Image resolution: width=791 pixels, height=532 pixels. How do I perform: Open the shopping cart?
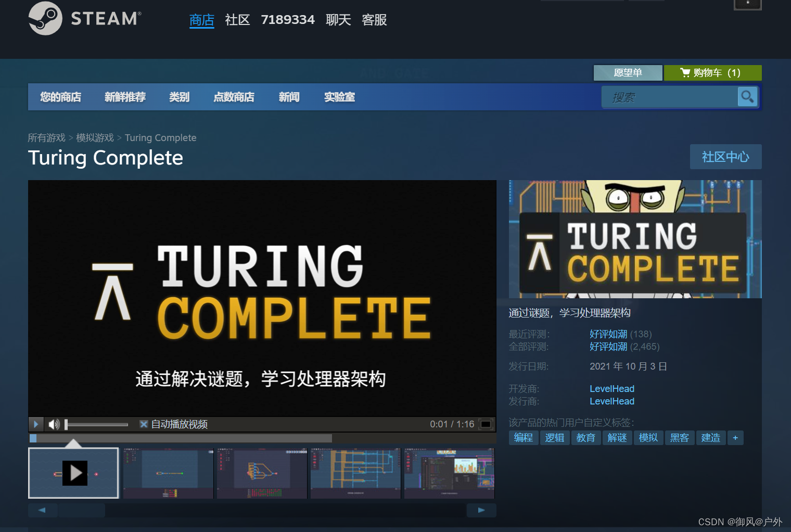pyautogui.click(x=712, y=73)
